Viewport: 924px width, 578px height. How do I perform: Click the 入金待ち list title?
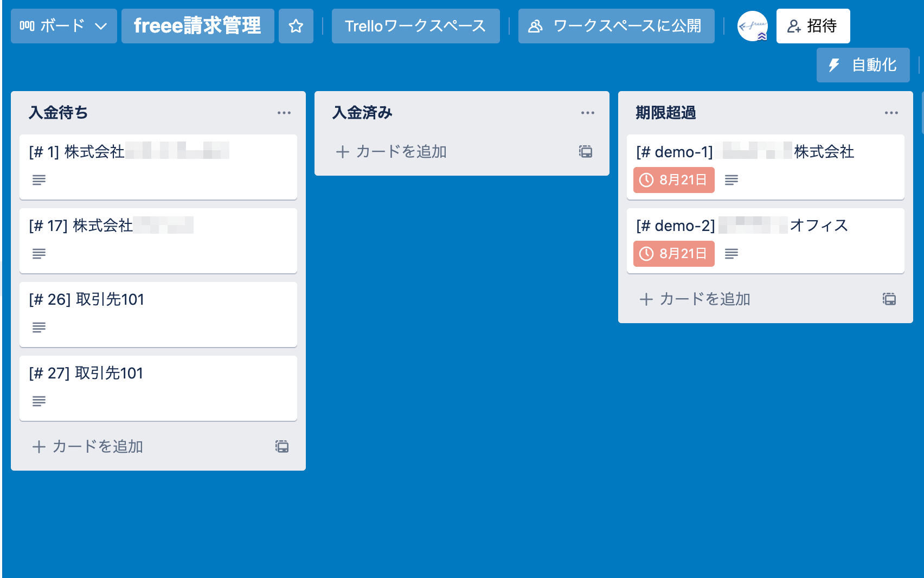tap(59, 113)
